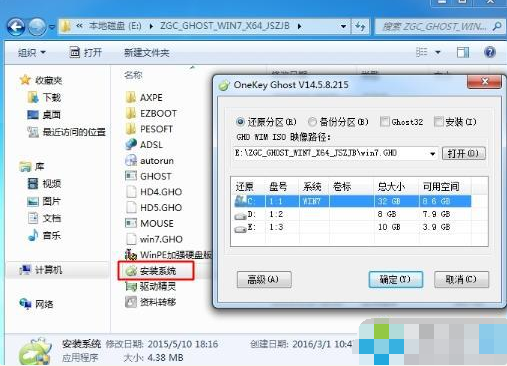Open the 视频 library

coord(44,183)
